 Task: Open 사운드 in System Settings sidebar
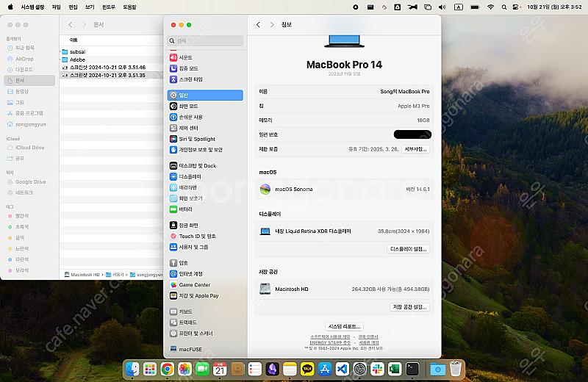click(181, 57)
